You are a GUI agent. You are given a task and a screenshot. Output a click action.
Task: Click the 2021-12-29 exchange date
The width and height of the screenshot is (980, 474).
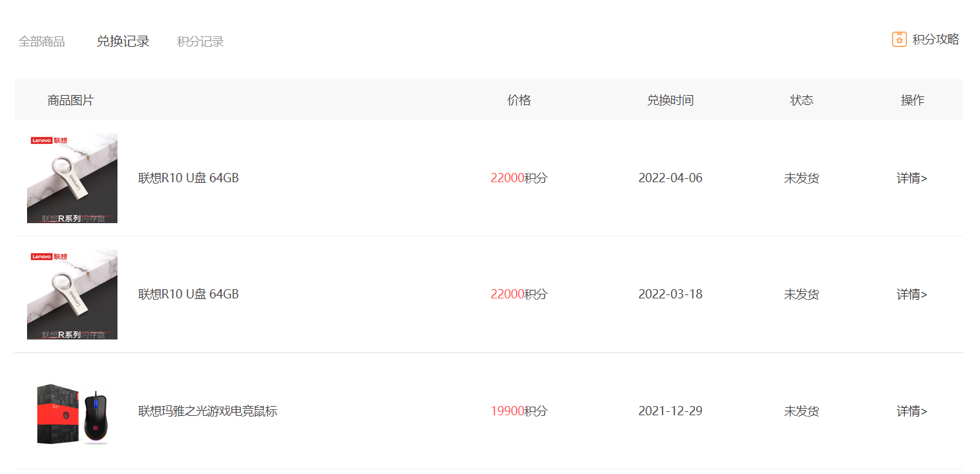pos(670,411)
